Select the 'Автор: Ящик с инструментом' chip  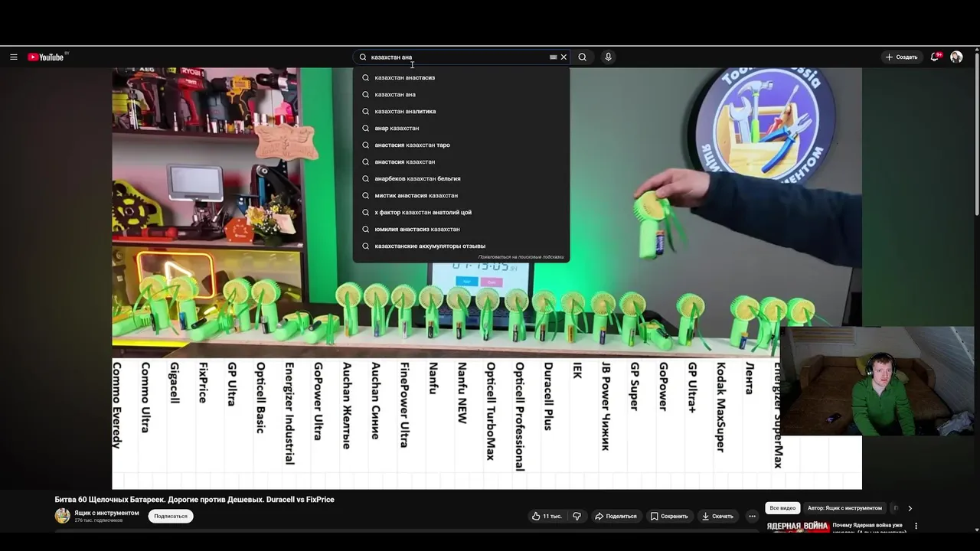(844, 508)
